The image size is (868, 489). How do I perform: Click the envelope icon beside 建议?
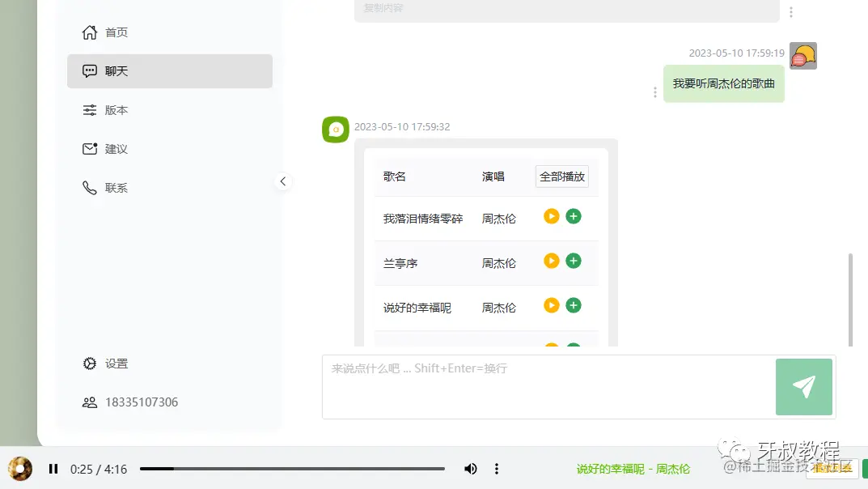[x=90, y=149]
